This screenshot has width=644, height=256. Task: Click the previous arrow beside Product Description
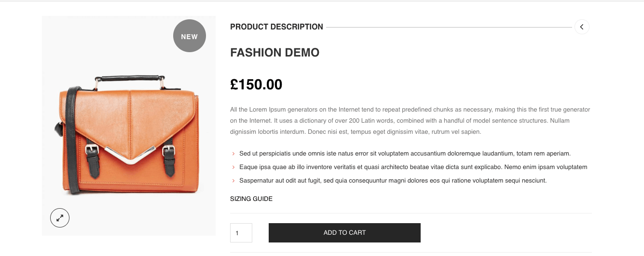click(582, 27)
